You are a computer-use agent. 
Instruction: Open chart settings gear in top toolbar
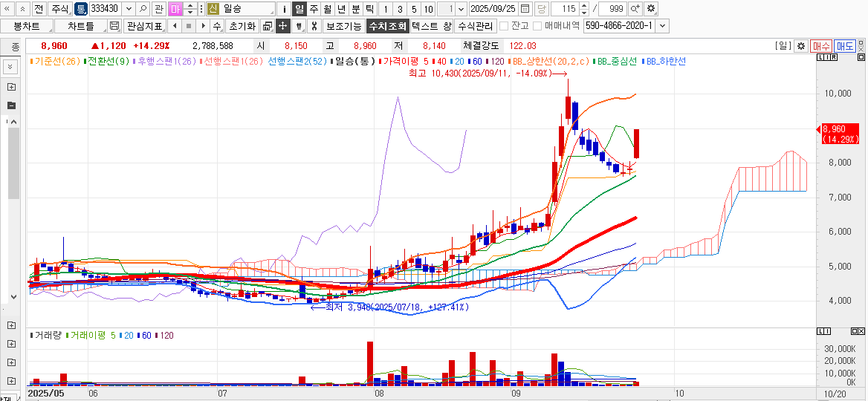click(651, 9)
